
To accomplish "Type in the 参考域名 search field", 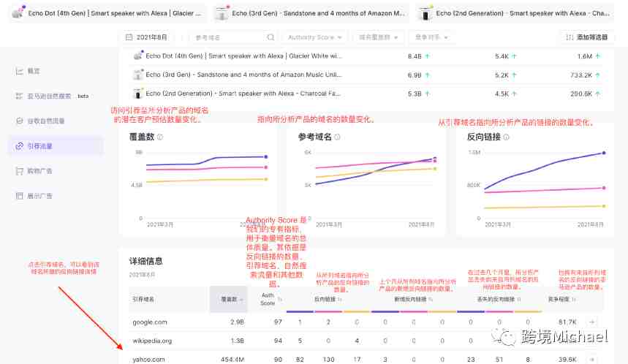I will [x=228, y=37].
